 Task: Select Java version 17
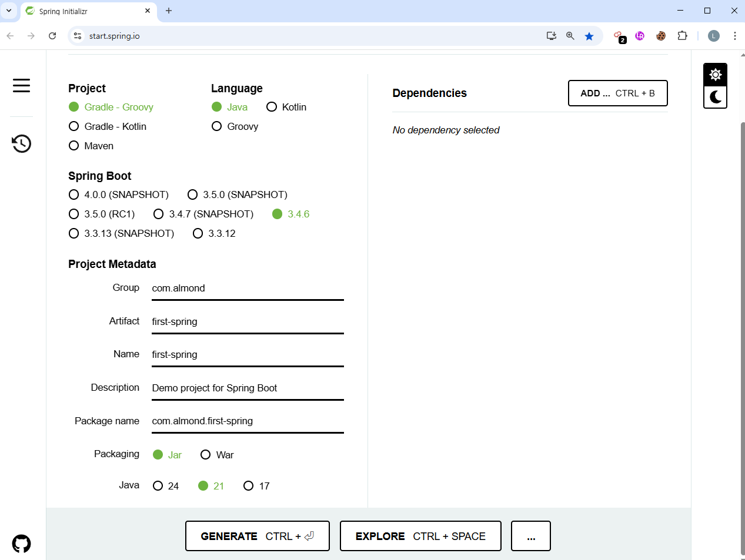pyautogui.click(x=256, y=486)
